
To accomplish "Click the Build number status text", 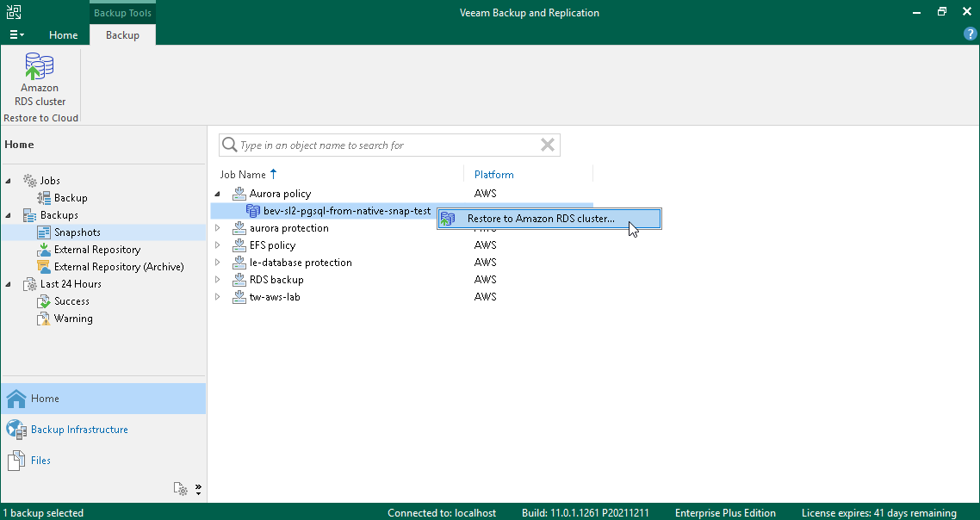I will point(585,513).
